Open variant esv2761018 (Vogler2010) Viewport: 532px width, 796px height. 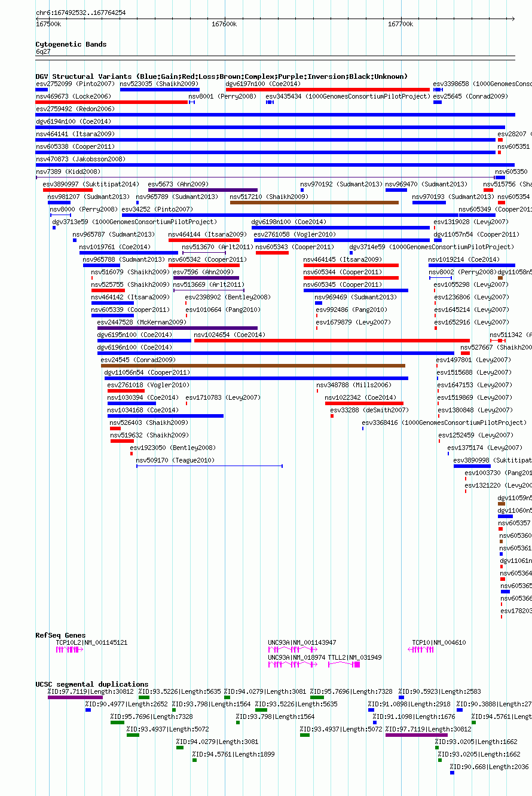(148, 385)
